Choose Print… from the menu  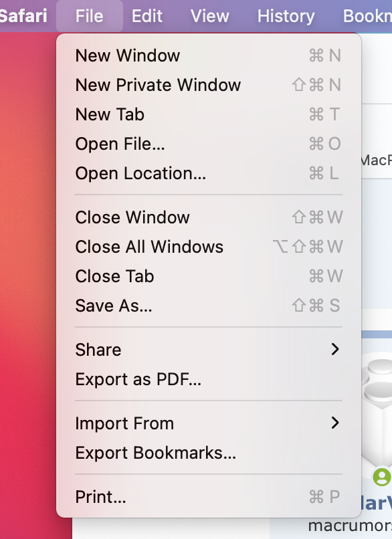(x=209, y=497)
